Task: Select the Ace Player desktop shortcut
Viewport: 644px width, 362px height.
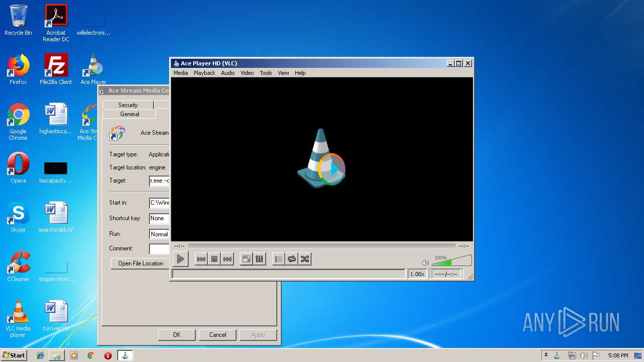Action: pos(93,69)
